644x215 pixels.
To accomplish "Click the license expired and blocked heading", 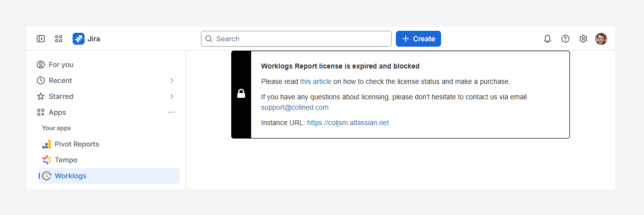I will [340, 66].
